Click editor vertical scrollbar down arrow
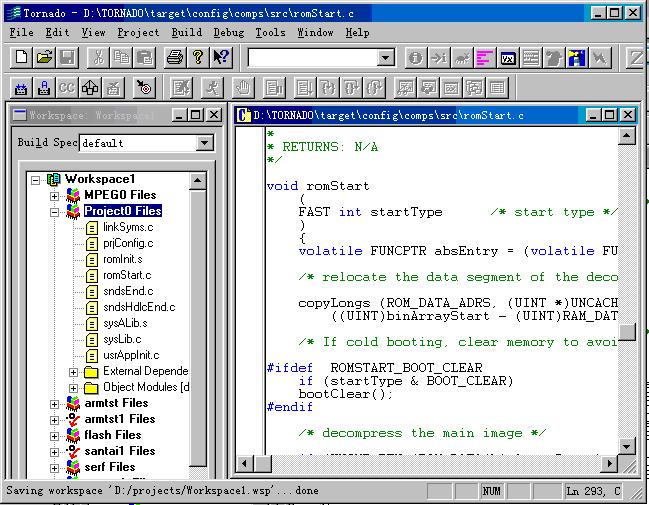The height and width of the screenshot is (505, 649). pyautogui.click(x=626, y=446)
